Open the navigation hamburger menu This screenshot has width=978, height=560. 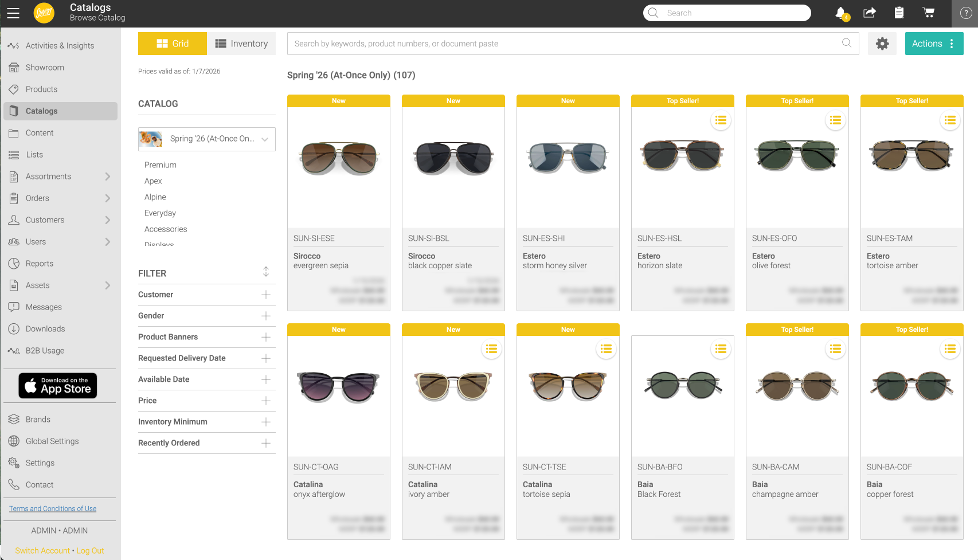(13, 13)
